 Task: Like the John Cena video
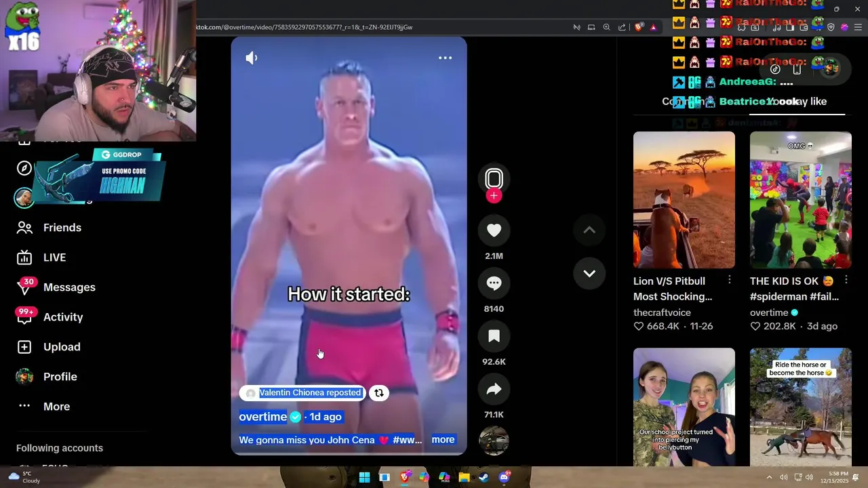tap(494, 230)
